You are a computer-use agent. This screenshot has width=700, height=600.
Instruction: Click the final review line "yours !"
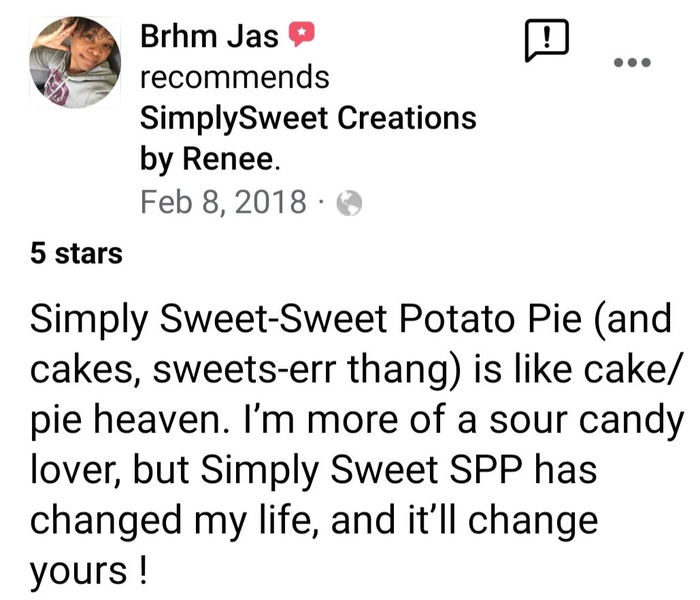coord(88,571)
